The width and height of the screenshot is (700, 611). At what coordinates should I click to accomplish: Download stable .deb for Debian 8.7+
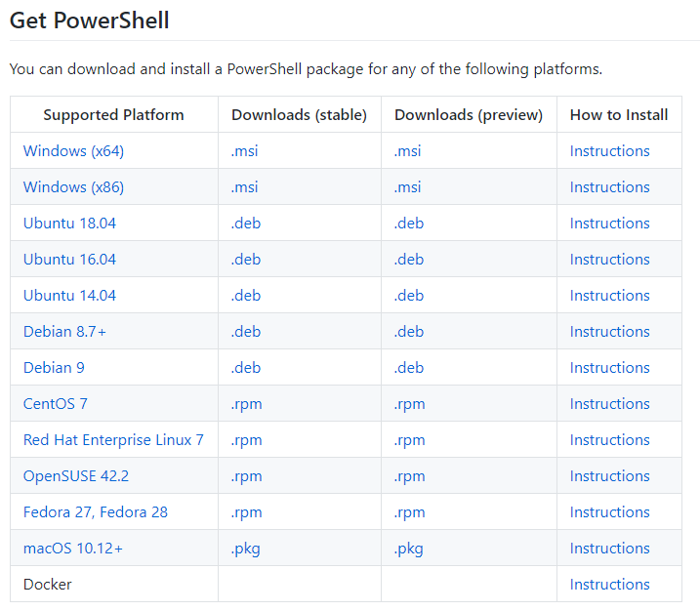point(246,332)
